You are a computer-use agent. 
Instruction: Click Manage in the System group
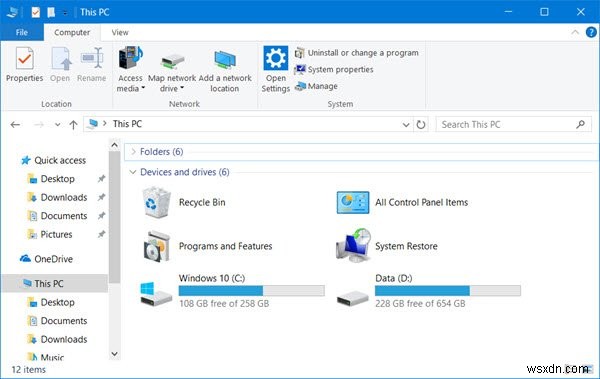[316, 86]
